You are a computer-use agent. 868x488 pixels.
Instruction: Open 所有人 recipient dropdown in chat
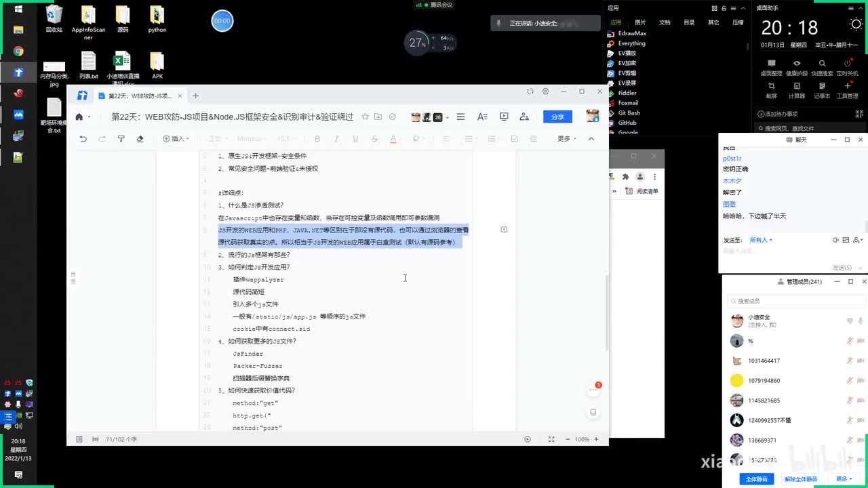click(761, 240)
